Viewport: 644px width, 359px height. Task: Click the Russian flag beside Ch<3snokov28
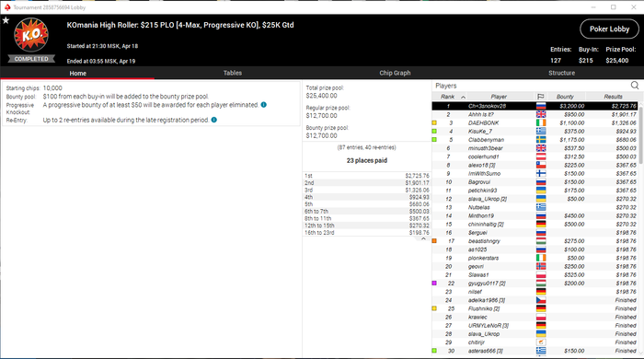[x=541, y=106]
